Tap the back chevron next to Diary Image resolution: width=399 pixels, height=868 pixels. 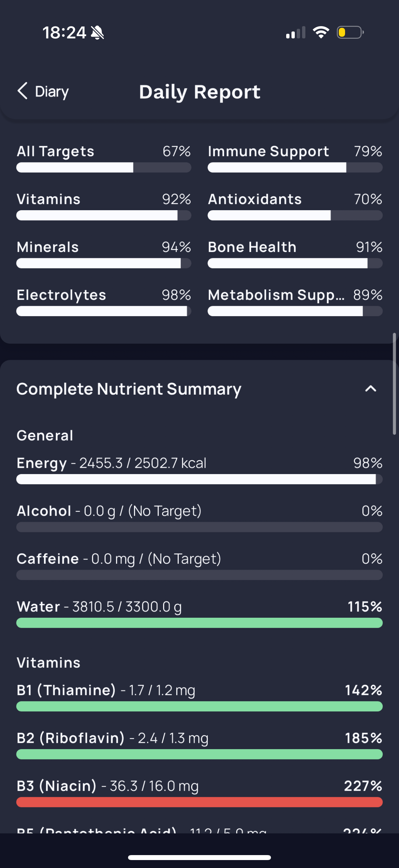(x=22, y=91)
